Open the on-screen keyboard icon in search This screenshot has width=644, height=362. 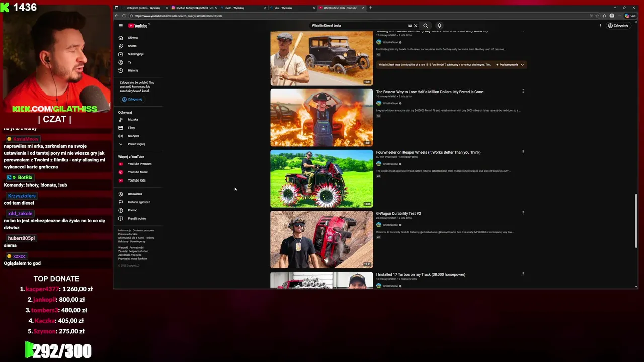click(410, 26)
